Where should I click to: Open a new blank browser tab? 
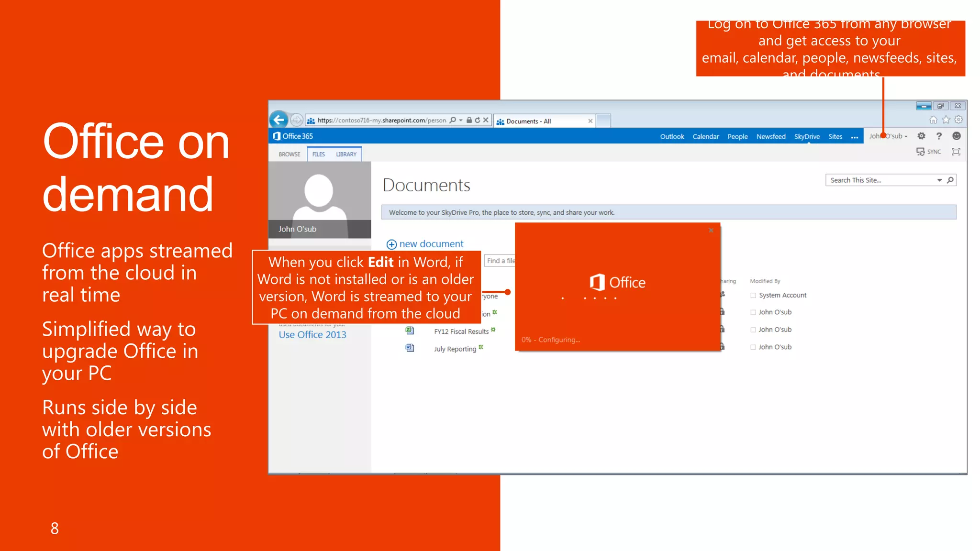click(604, 121)
